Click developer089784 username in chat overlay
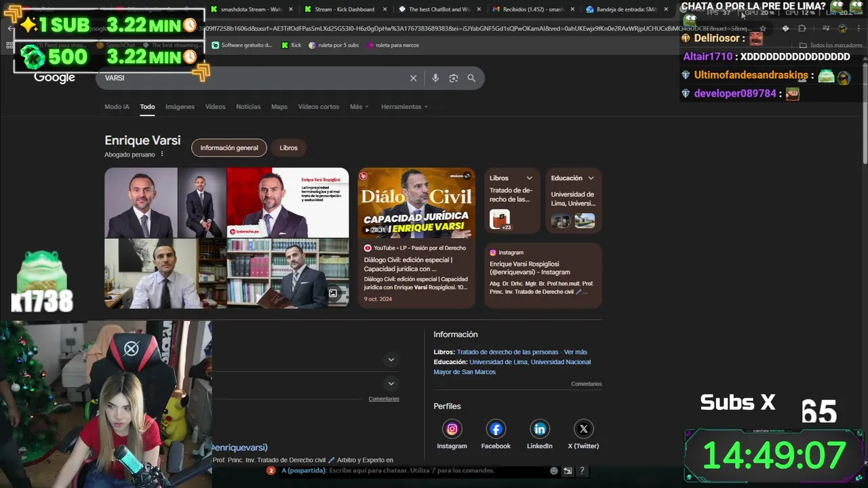Image resolution: width=868 pixels, height=488 pixels. [x=735, y=94]
